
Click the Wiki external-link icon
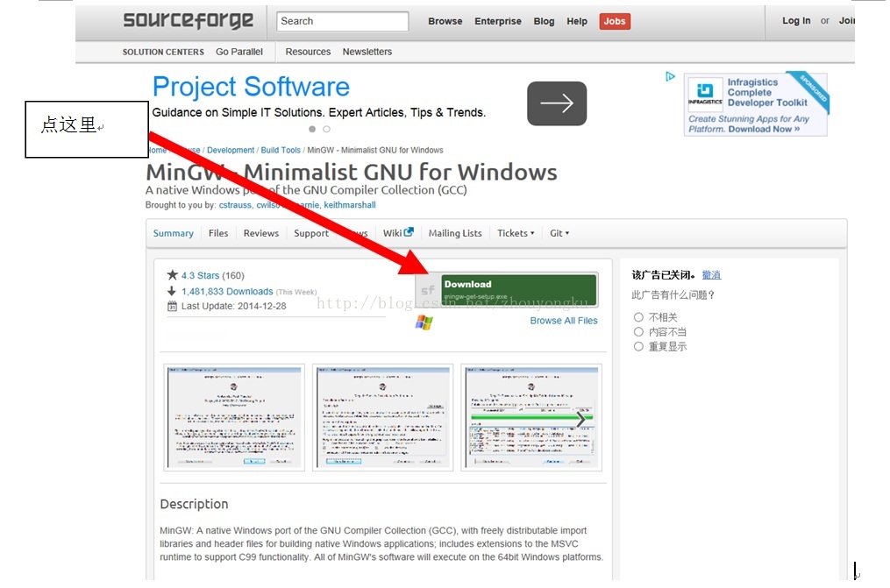coord(409,232)
